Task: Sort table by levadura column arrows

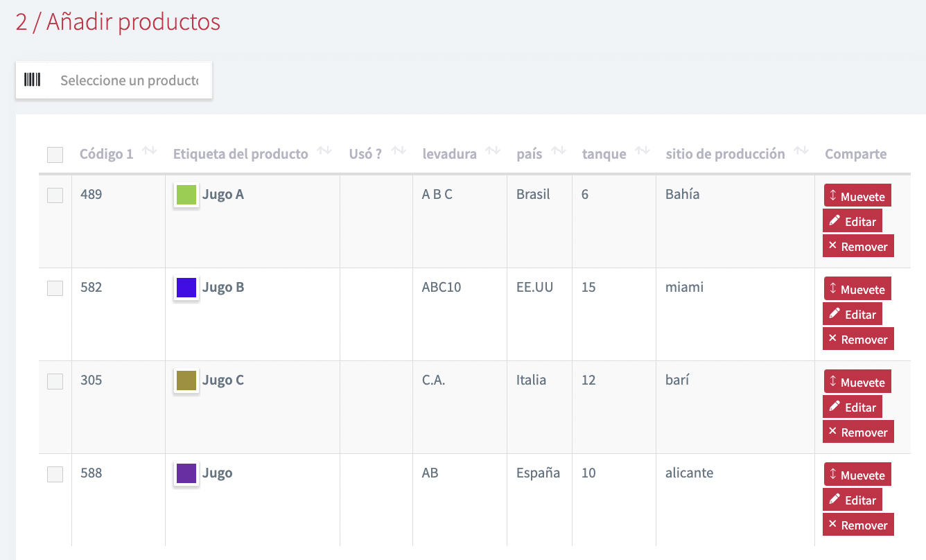Action: coord(493,152)
